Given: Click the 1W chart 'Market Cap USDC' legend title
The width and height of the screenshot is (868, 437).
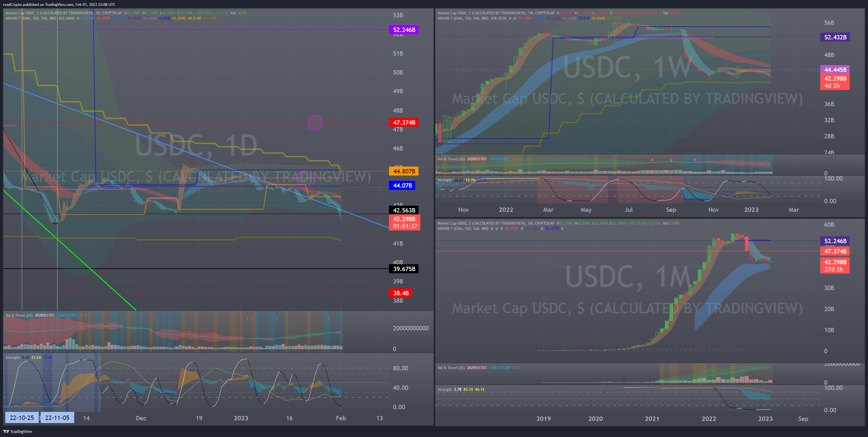Looking at the screenshot, I should 481,13.
